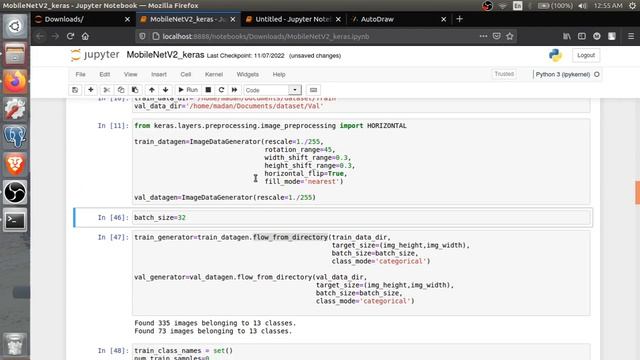Screen dimensions: 640x360
Task: Open the View menu
Action: point(131,74)
